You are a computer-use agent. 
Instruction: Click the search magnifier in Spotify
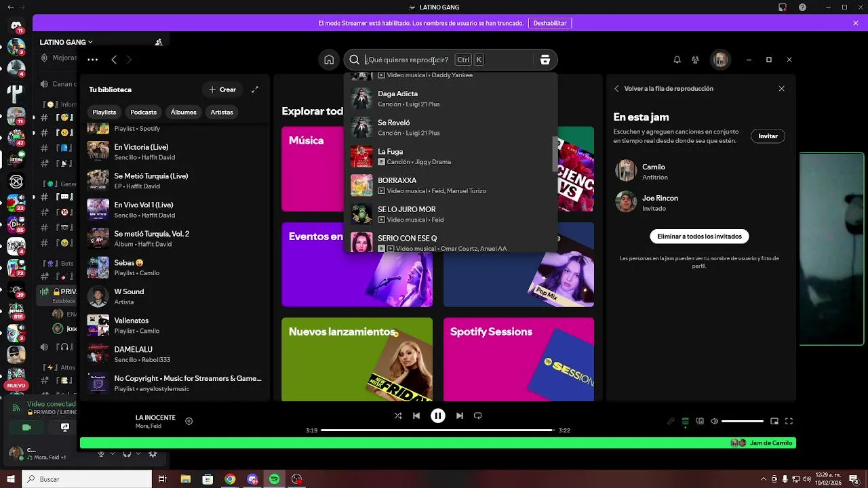pyautogui.click(x=354, y=60)
